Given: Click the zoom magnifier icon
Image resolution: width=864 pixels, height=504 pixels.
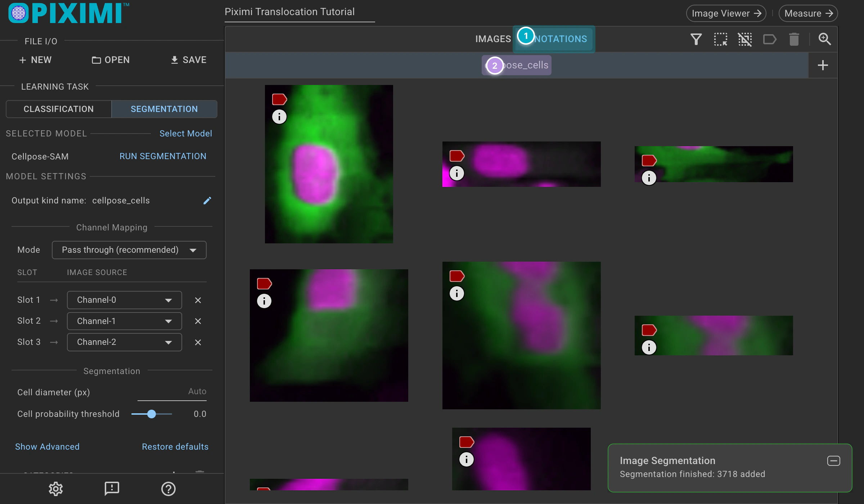Looking at the screenshot, I should tap(824, 39).
